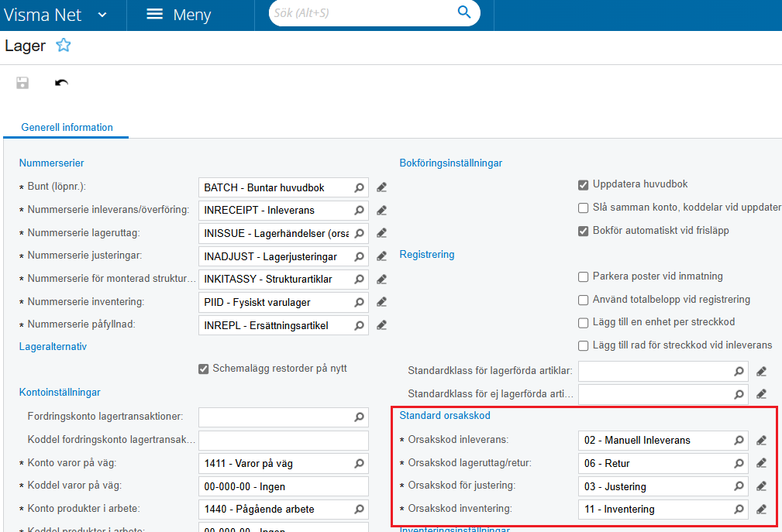
Task: Edit the INRECEIPT number series pencil icon
Action: pyautogui.click(x=381, y=210)
